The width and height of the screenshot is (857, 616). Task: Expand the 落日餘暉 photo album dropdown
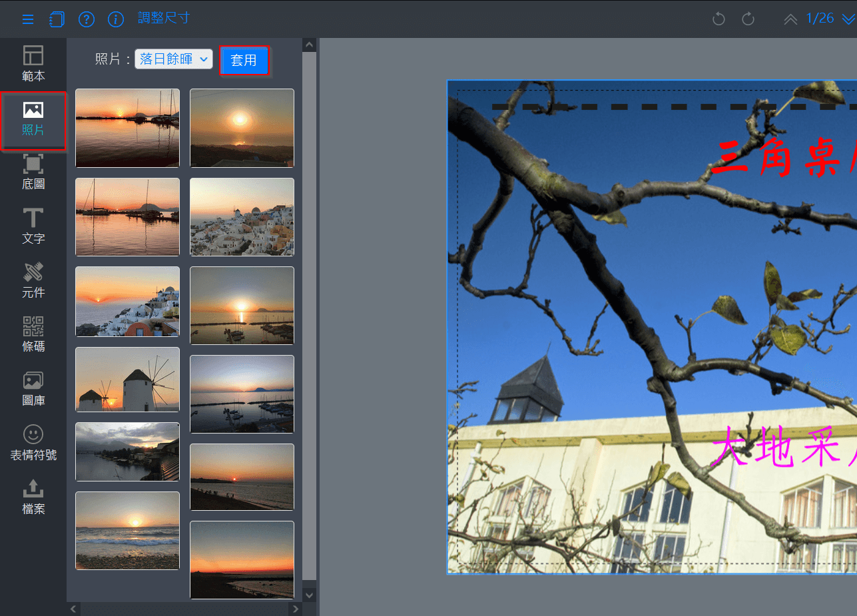click(174, 59)
